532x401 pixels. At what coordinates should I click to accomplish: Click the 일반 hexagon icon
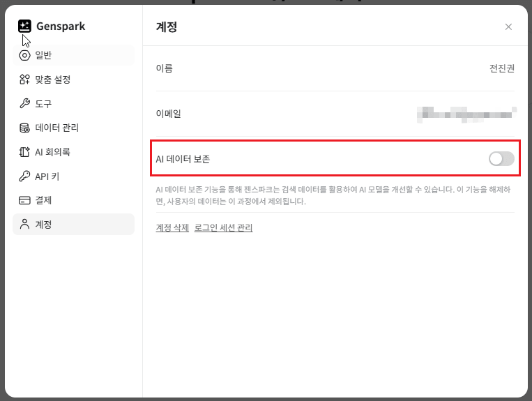point(24,55)
